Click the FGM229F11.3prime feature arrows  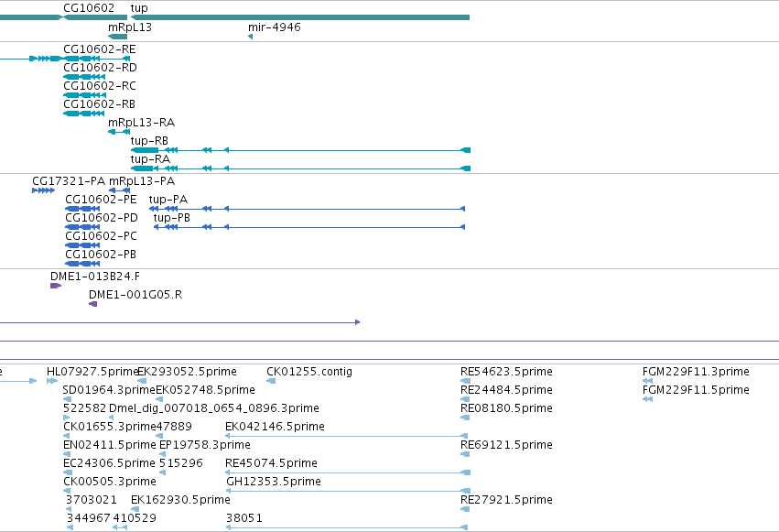coord(647,381)
